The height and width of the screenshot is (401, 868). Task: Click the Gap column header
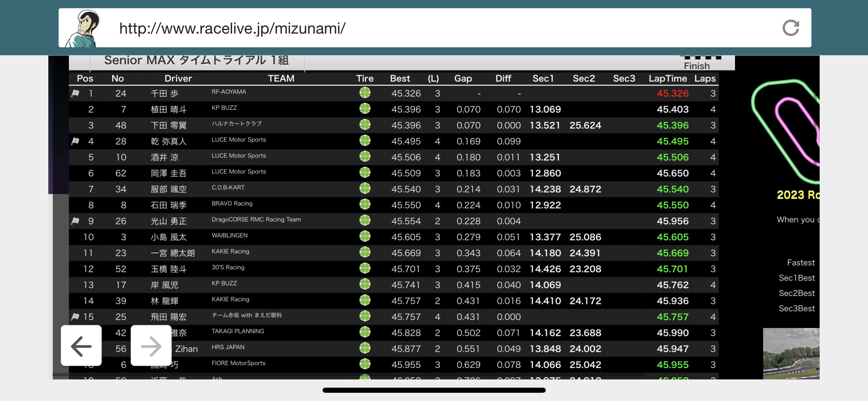click(x=463, y=78)
